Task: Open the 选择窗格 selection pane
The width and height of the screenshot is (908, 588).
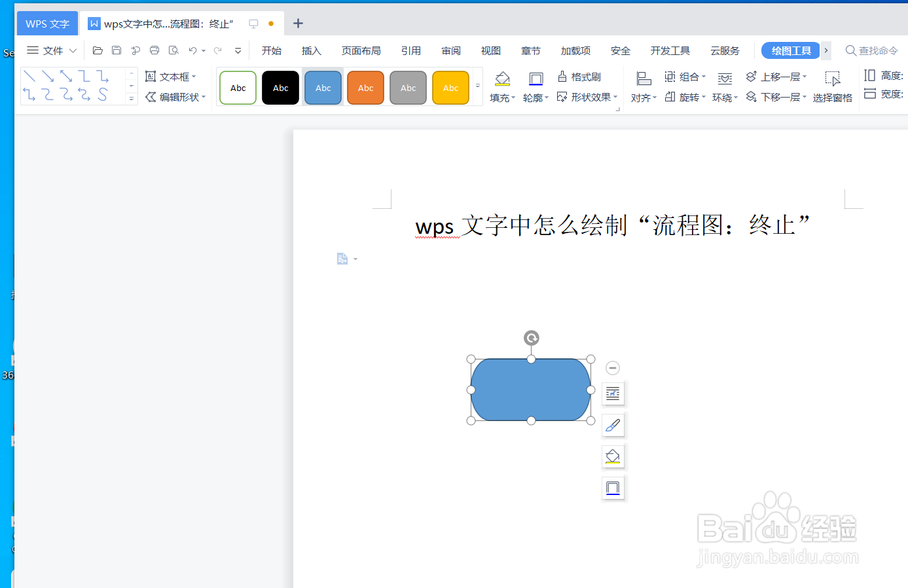Action: pyautogui.click(x=833, y=88)
